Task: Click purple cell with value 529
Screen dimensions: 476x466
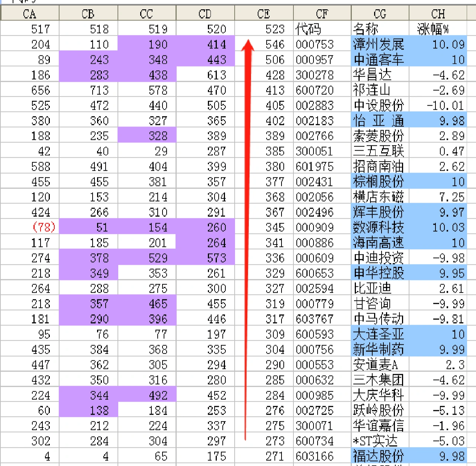Action: pyautogui.click(x=147, y=258)
